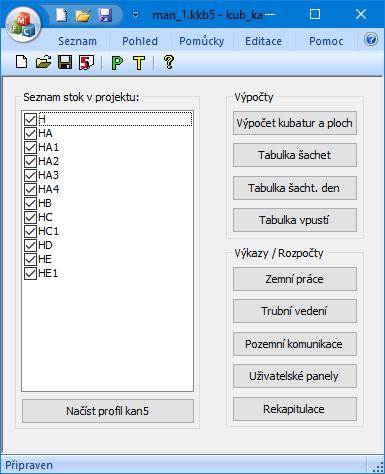
Task: Toggle the HA3 checkbox
Action: pos(30,175)
